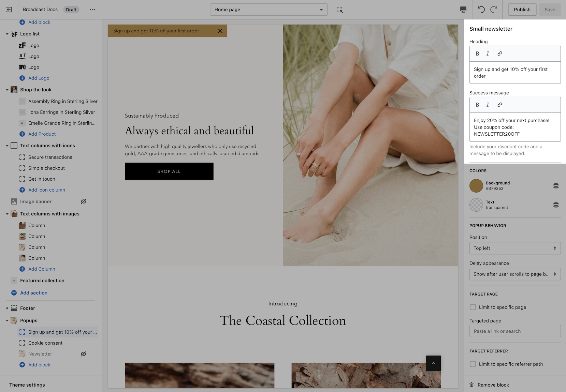Insert link in Success message editor

(x=499, y=105)
